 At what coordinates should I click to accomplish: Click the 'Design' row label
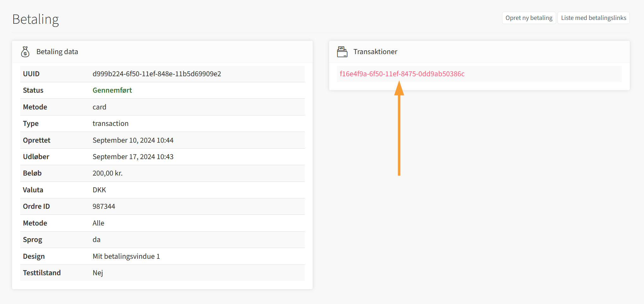pyautogui.click(x=34, y=256)
